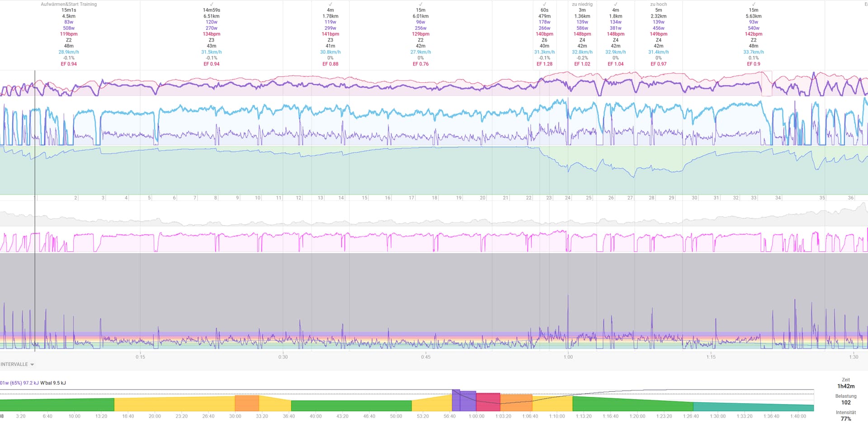The height and width of the screenshot is (433, 868).
Task: Select the Aufwärmen&Start Training interval header
Action: point(69,4)
